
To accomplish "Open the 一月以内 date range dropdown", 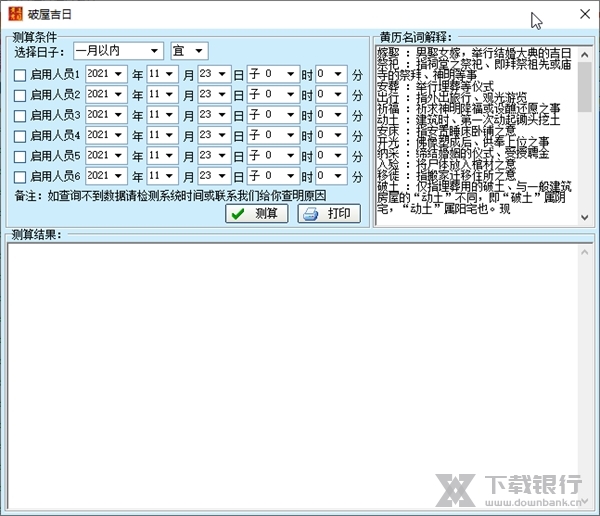I will (x=118, y=51).
